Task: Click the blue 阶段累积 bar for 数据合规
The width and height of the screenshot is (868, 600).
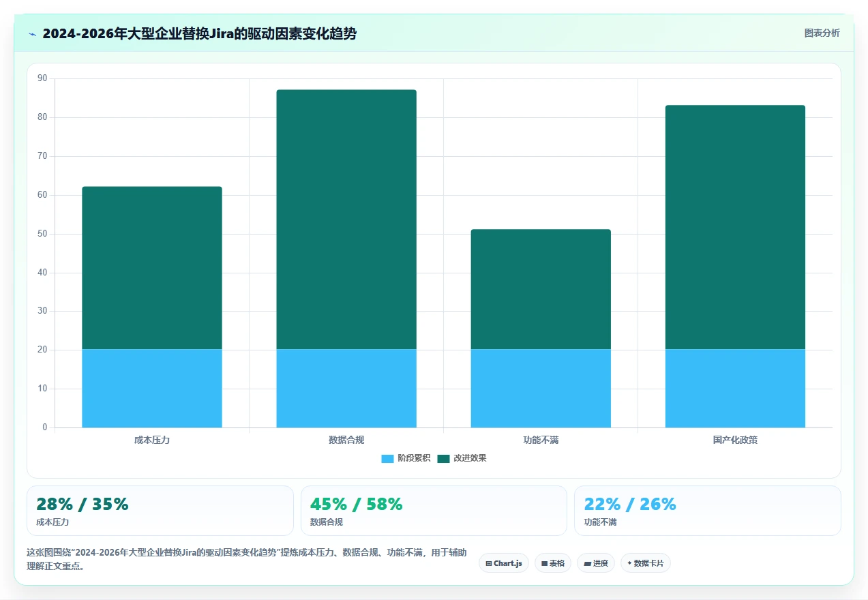Action: point(346,389)
